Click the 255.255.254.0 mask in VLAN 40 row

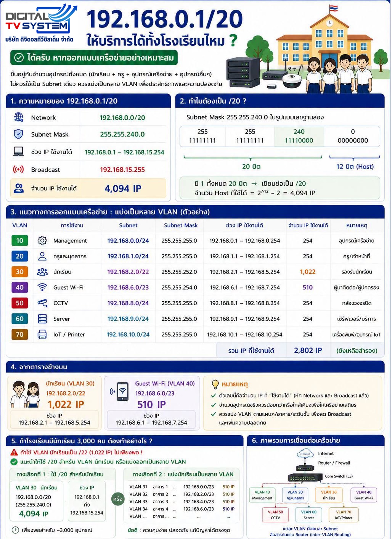pyautogui.click(x=179, y=287)
